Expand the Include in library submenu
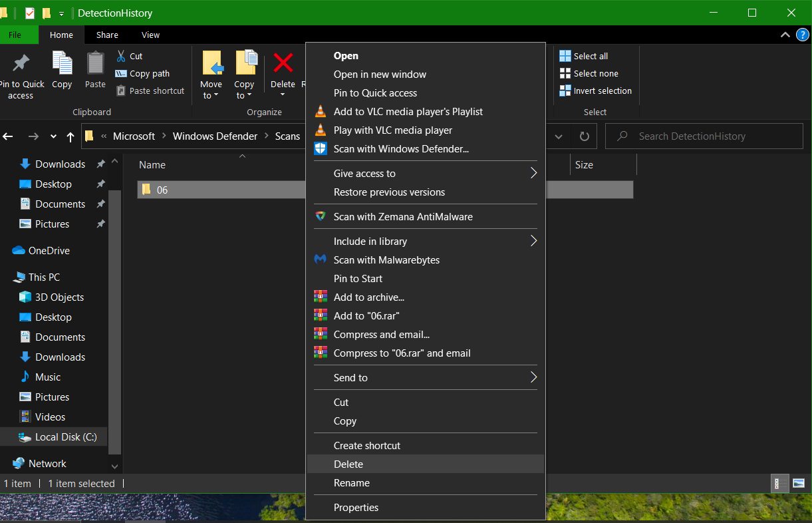 (426, 242)
